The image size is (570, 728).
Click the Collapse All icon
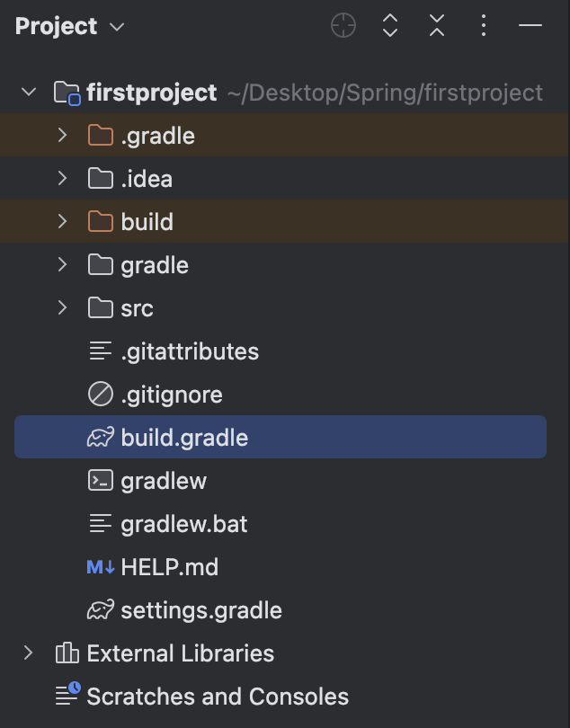click(x=437, y=25)
